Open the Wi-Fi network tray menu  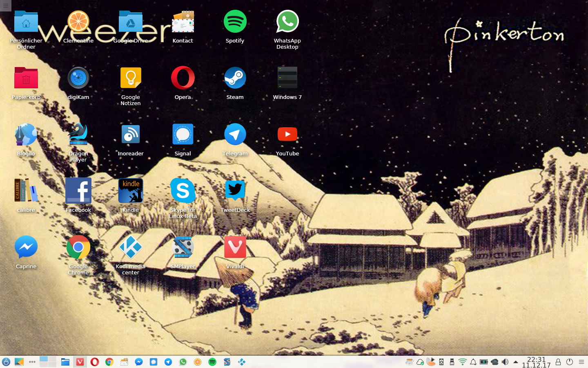pos(463,362)
